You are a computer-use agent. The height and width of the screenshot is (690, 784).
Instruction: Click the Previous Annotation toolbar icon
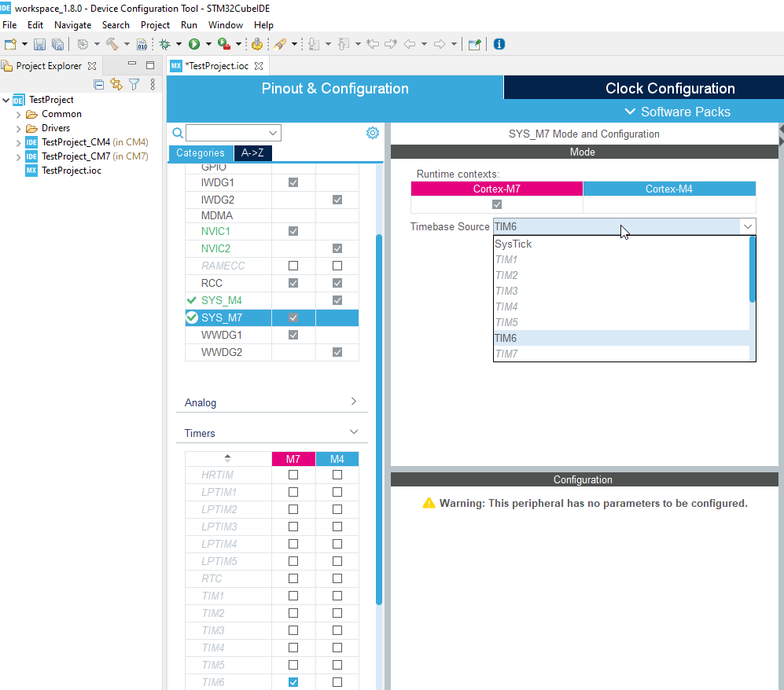344,45
